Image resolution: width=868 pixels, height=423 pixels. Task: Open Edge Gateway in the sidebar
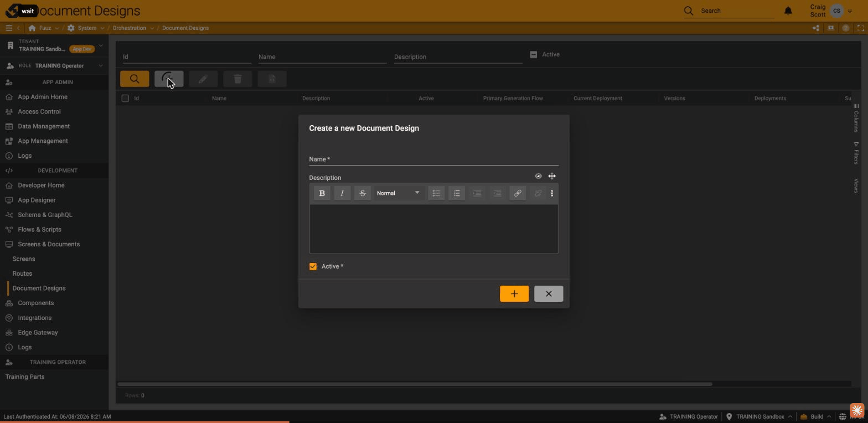38,333
